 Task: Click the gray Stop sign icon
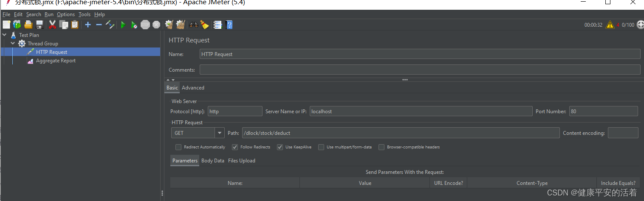point(145,25)
